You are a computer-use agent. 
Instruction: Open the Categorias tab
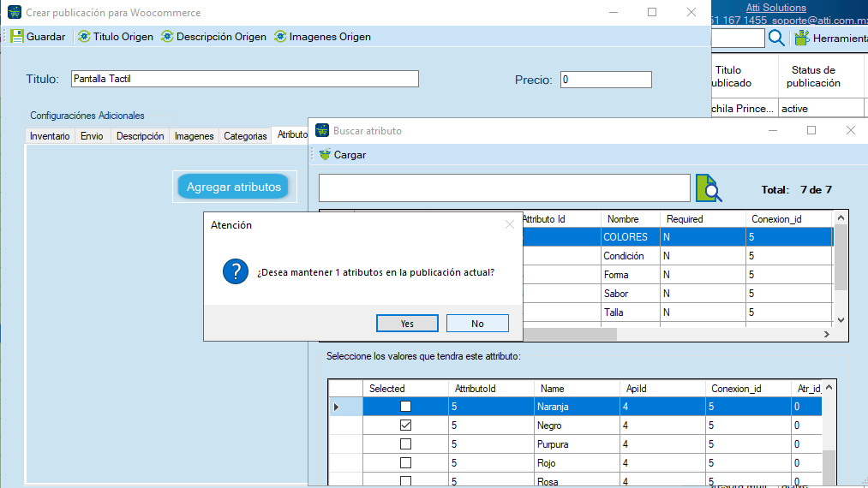245,136
